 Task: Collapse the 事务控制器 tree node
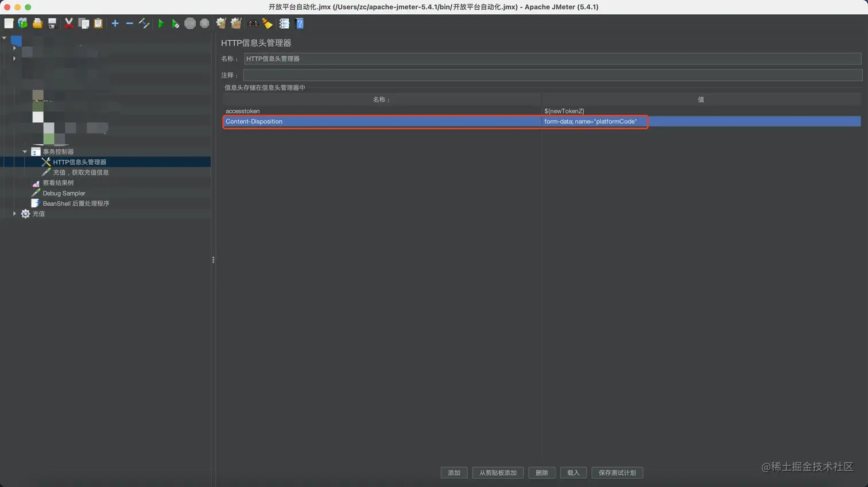coord(25,152)
